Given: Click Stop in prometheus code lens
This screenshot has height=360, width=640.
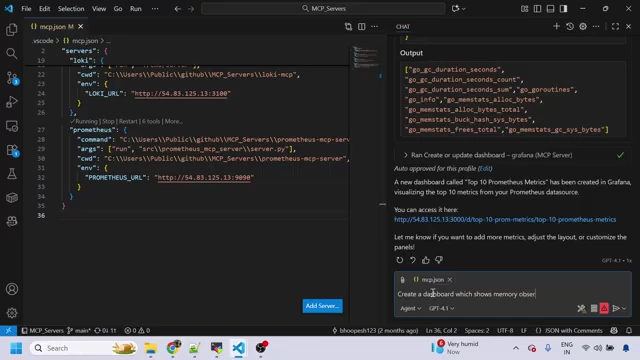Looking at the screenshot, I should coord(108,121).
